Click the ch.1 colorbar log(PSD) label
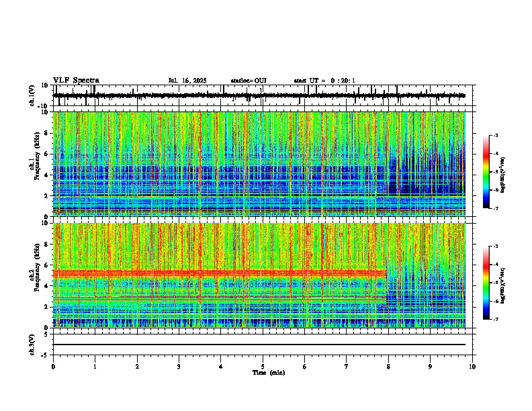Viewport: 532px width, 411px height. click(x=503, y=175)
